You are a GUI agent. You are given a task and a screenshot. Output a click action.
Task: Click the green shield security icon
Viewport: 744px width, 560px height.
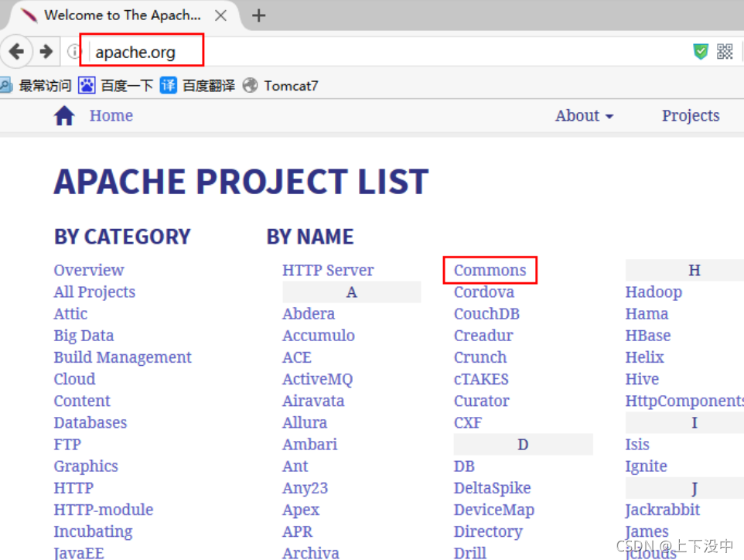(x=701, y=51)
